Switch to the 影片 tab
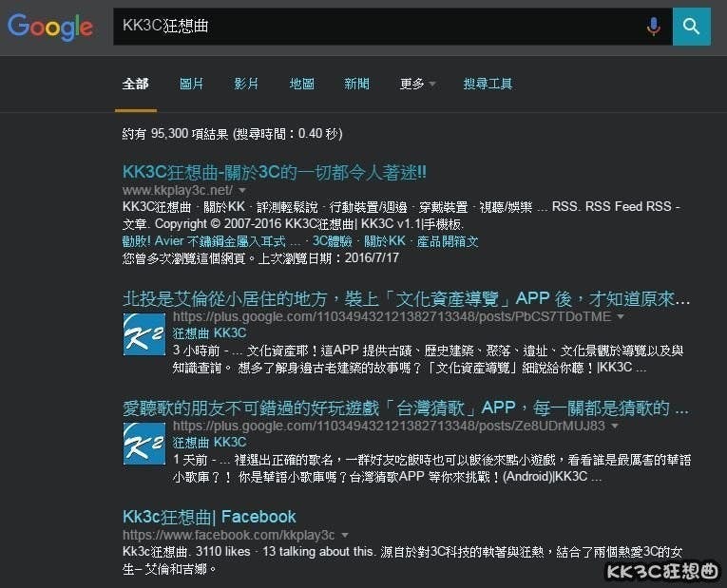The height and width of the screenshot is (588, 727). pyautogui.click(x=246, y=84)
